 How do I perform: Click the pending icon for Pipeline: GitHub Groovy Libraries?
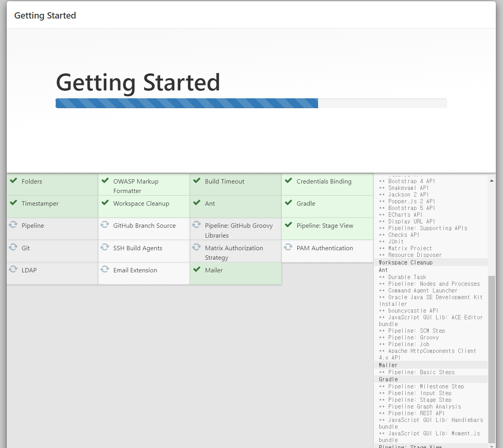196,225
